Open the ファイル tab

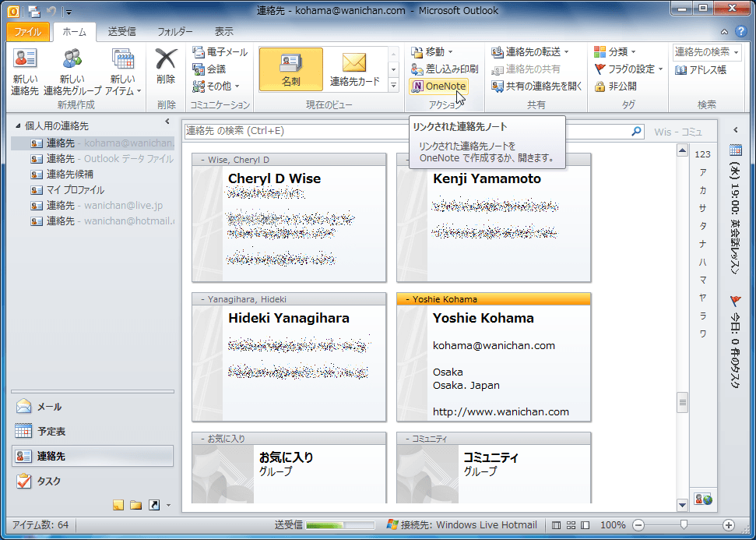tap(27, 32)
